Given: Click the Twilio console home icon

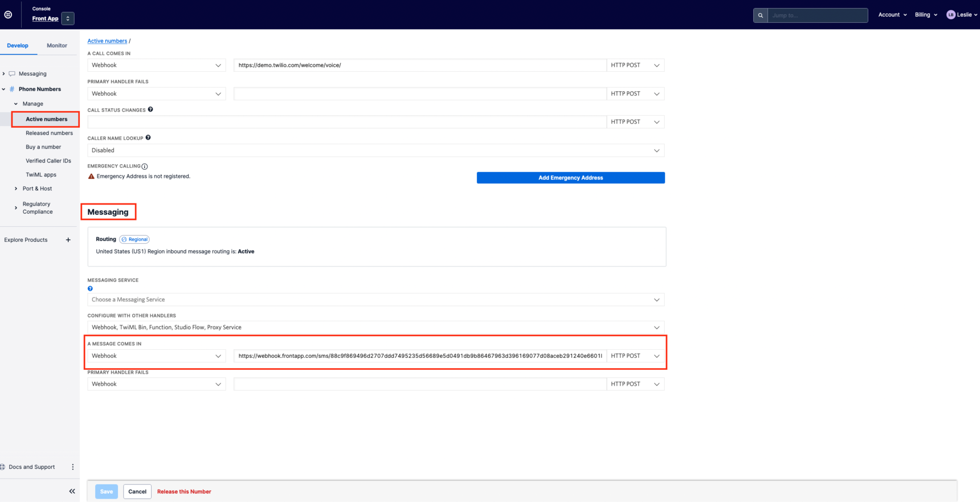Looking at the screenshot, I should coord(9,15).
